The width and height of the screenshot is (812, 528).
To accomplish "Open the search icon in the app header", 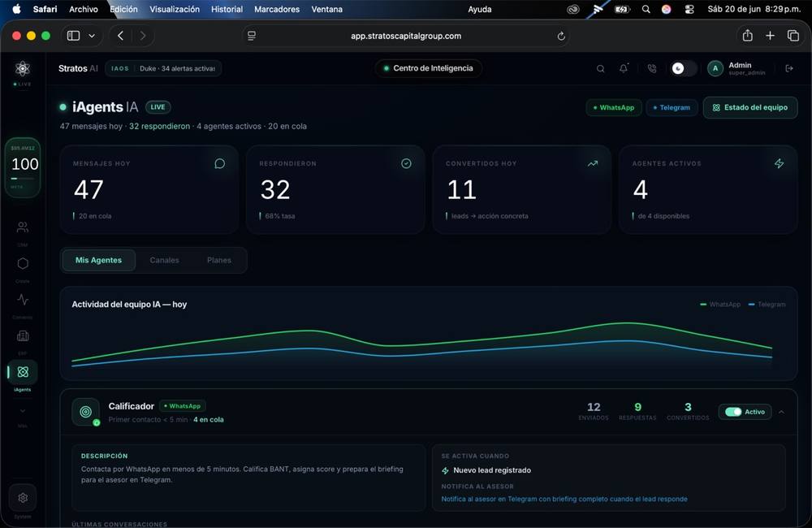I will click(x=601, y=68).
